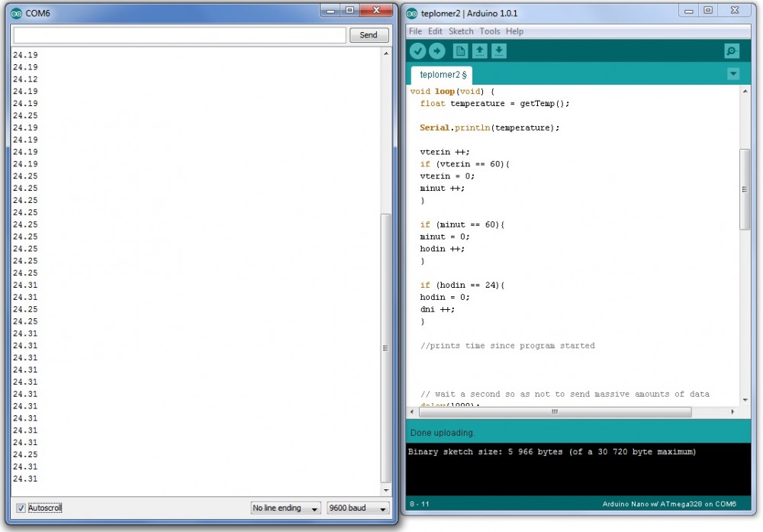
Task: Click the code editor horizontal scrollbar
Action: pos(554,411)
